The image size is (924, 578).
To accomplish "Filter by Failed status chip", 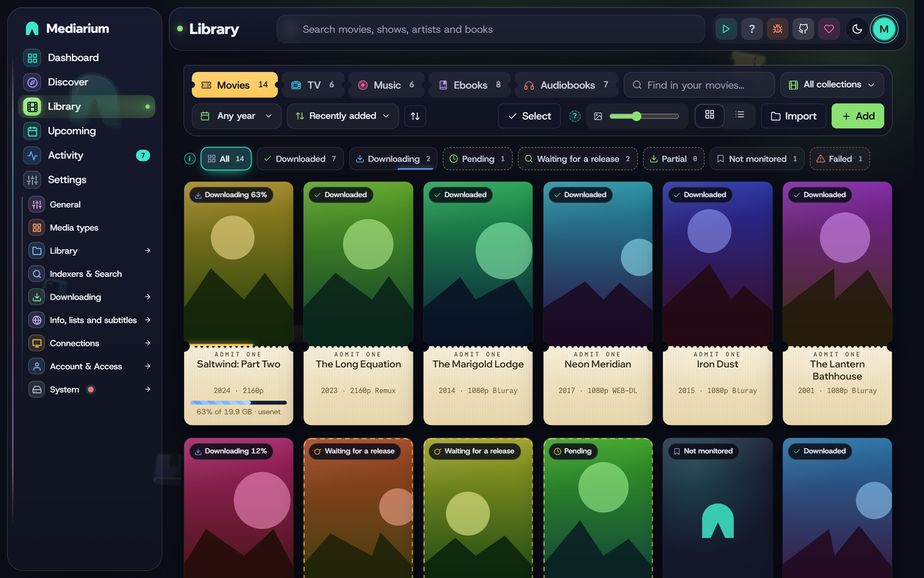I will [x=840, y=159].
